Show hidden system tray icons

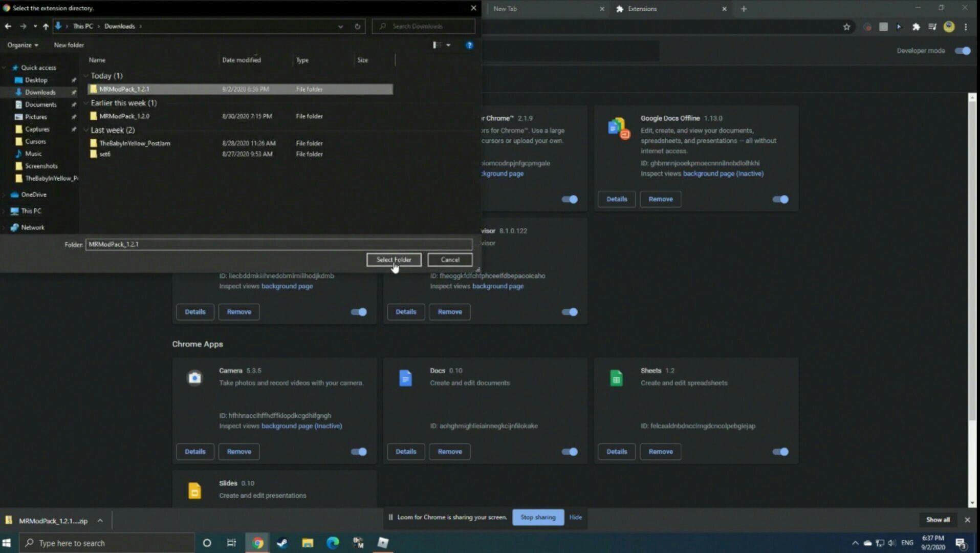(855, 543)
